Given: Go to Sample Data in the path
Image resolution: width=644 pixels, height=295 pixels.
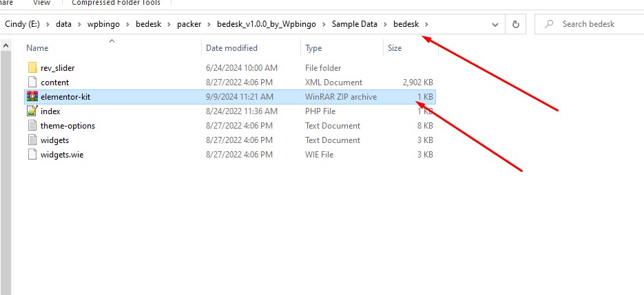Looking at the screenshot, I should click(x=355, y=24).
